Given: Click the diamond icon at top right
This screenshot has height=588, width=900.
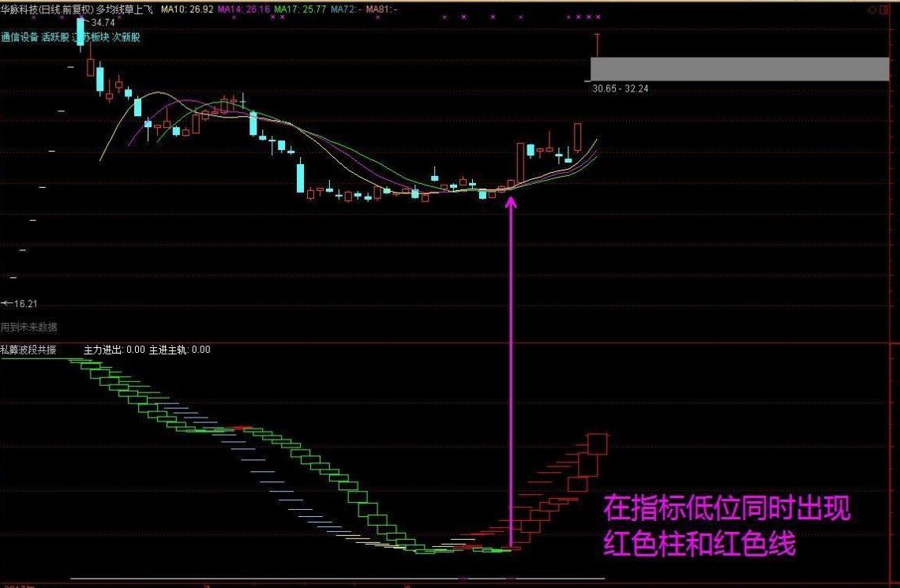Looking at the screenshot, I should click(x=872, y=9).
